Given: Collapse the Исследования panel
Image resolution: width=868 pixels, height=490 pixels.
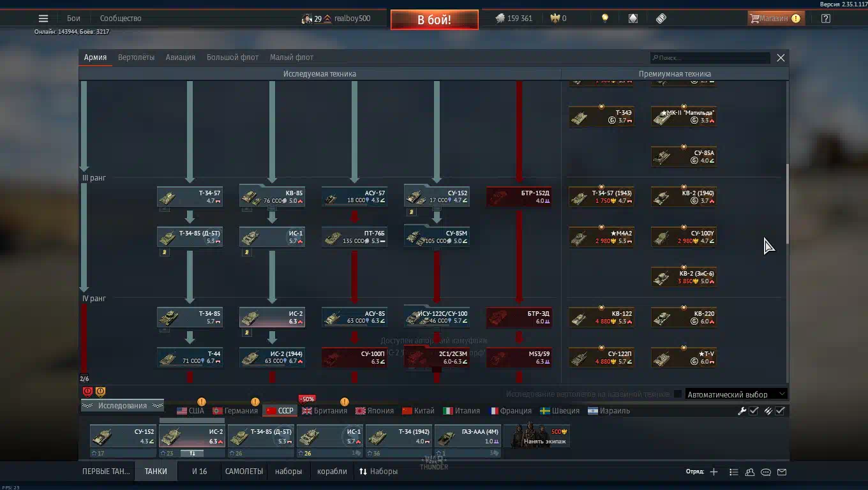Looking at the screenshot, I should (x=123, y=406).
